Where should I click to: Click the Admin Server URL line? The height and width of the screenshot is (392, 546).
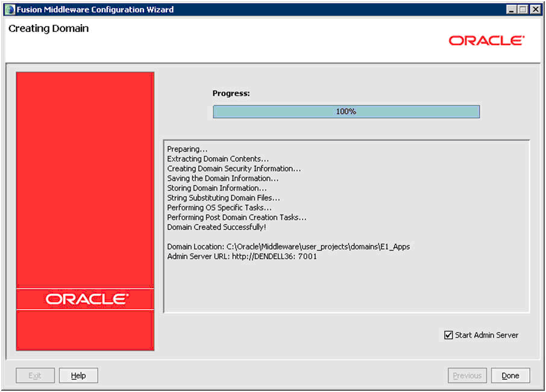[x=242, y=257]
